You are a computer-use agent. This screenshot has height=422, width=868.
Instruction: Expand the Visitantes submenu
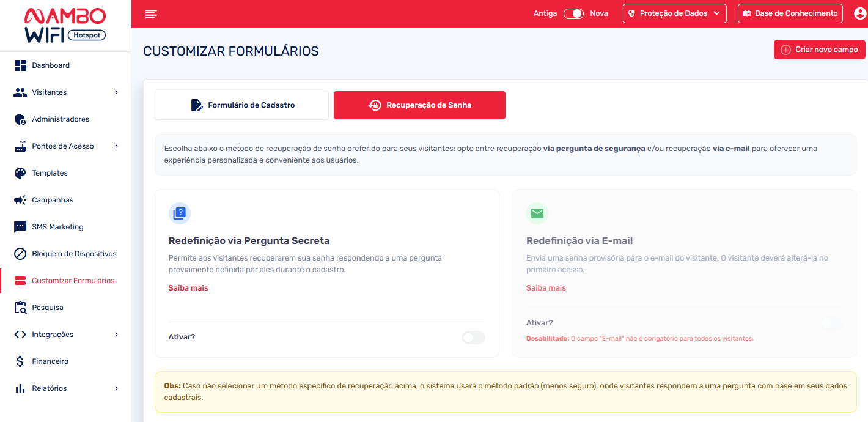click(116, 92)
